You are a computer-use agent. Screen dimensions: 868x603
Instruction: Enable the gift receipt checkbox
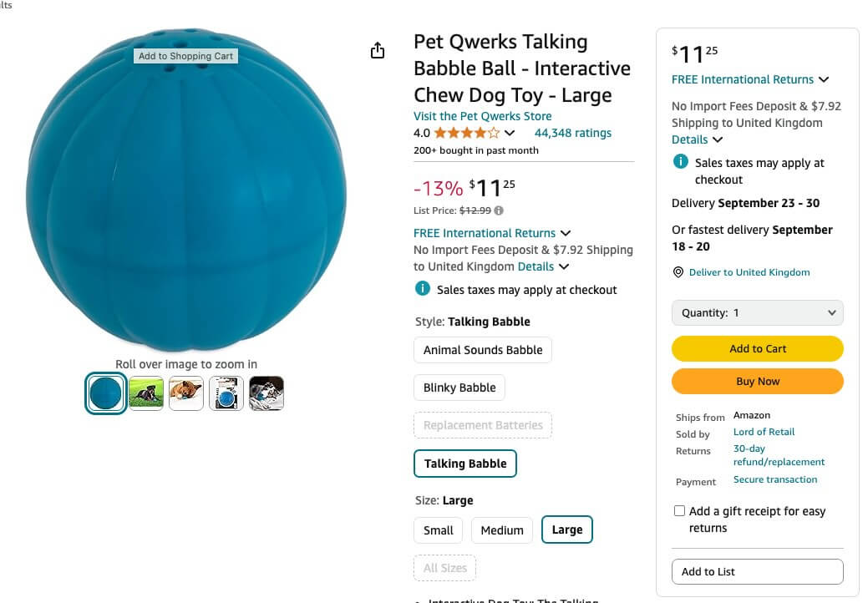pos(679,510)
